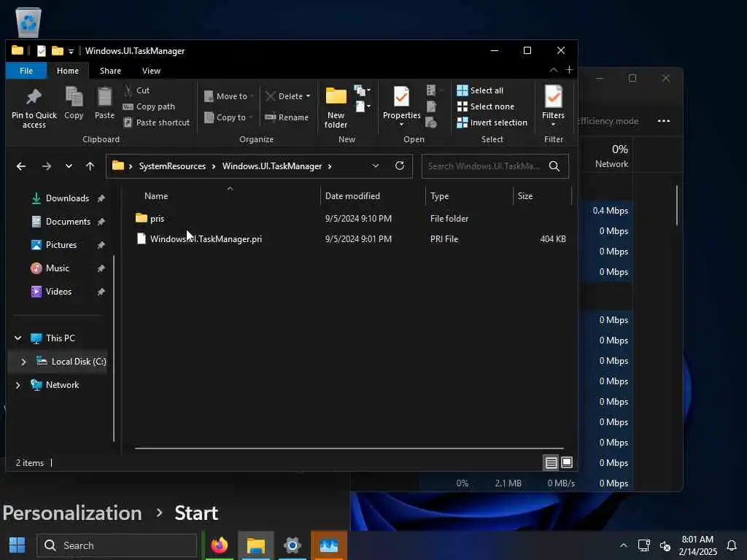Click the Open icon in Open group
The image size is (747, 560).
pyautogui.click(x=432, y=90)
